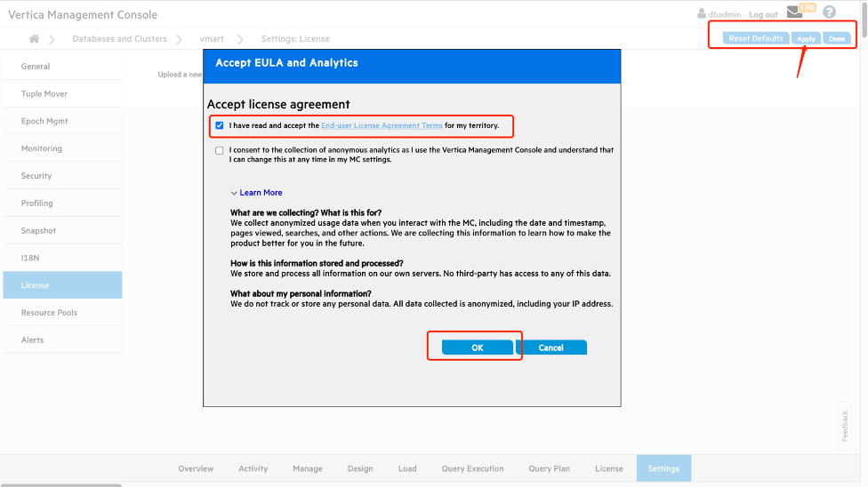This screenshot has width=868, height=487.
Task: Switch to the Overview tab
Action: point(196,468)
